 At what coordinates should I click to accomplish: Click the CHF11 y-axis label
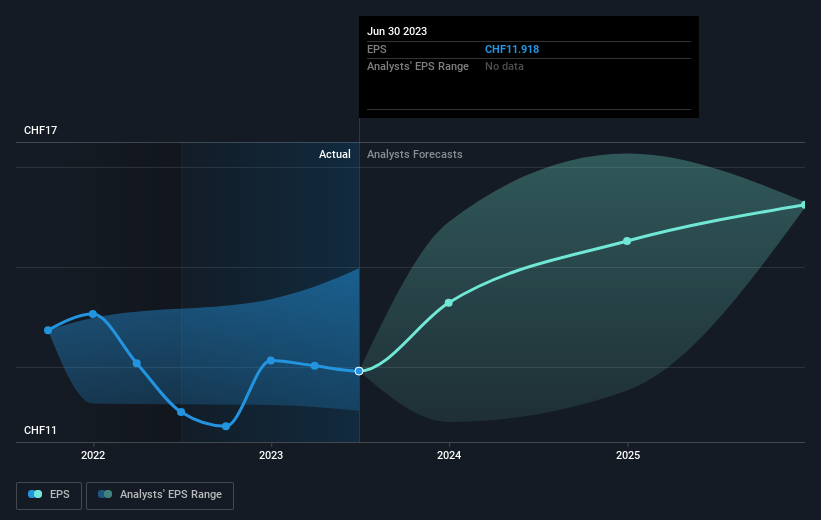pos(40,430)
